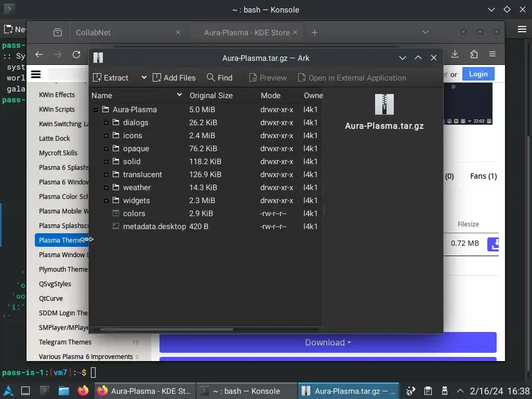Click Add Files in Ark toolbar
This screenshot has width=532, height=399.
pyautogui.click(x=174, y=78)
